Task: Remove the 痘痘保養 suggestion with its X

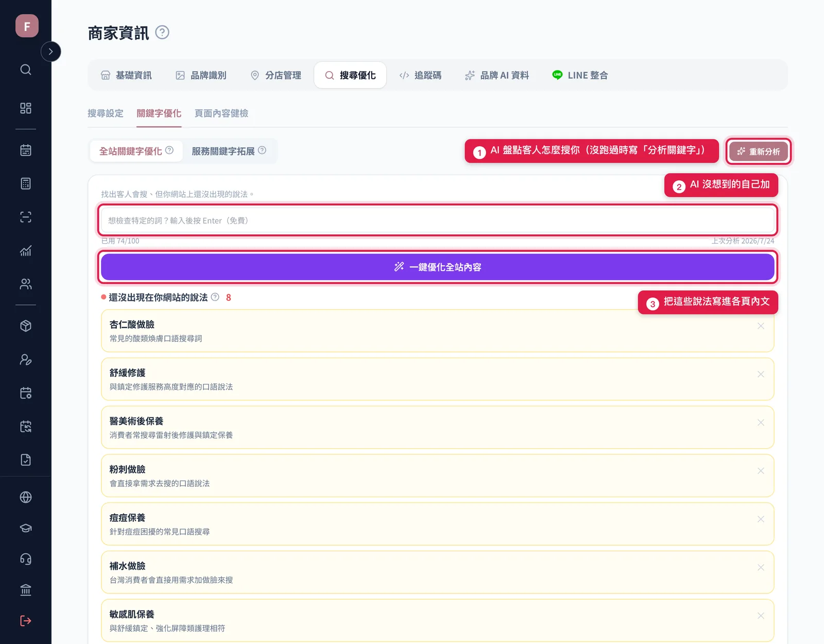Action: (761, 519)
